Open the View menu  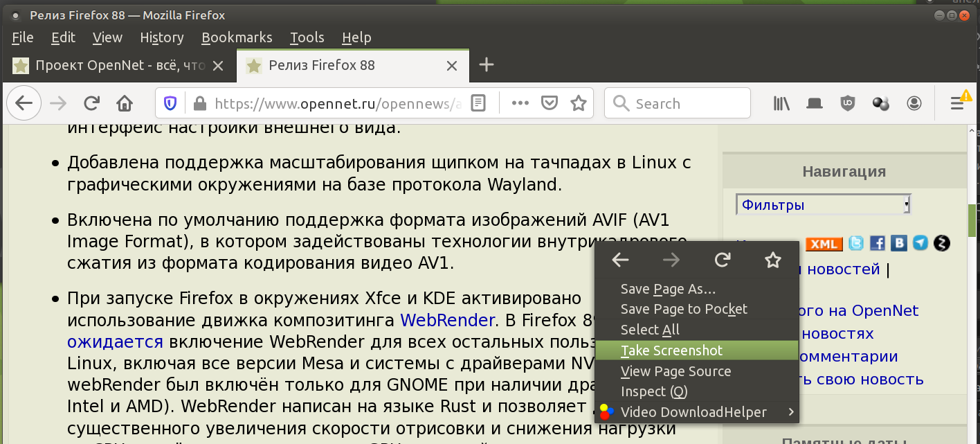point(107,37)
